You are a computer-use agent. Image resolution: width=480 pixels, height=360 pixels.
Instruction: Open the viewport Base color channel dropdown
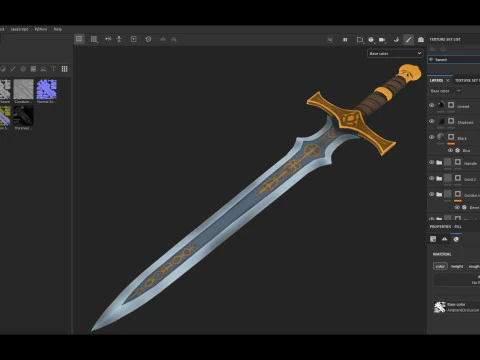395,53
